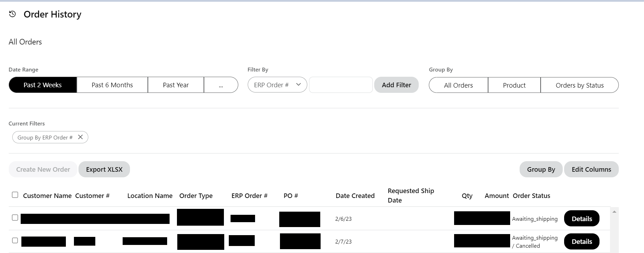Export the order list to XLSX
Screen dimensions: 644x253
coord(104,169)
